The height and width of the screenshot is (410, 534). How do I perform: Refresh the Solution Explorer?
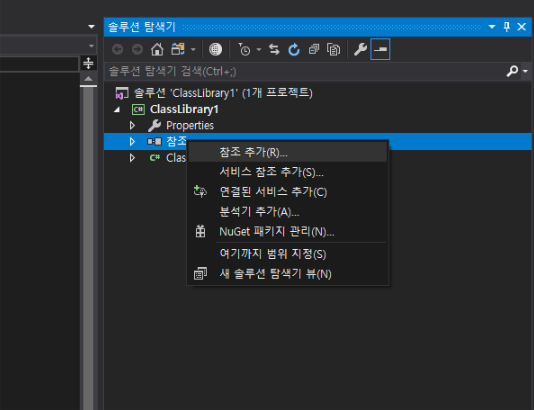[294, 50]
